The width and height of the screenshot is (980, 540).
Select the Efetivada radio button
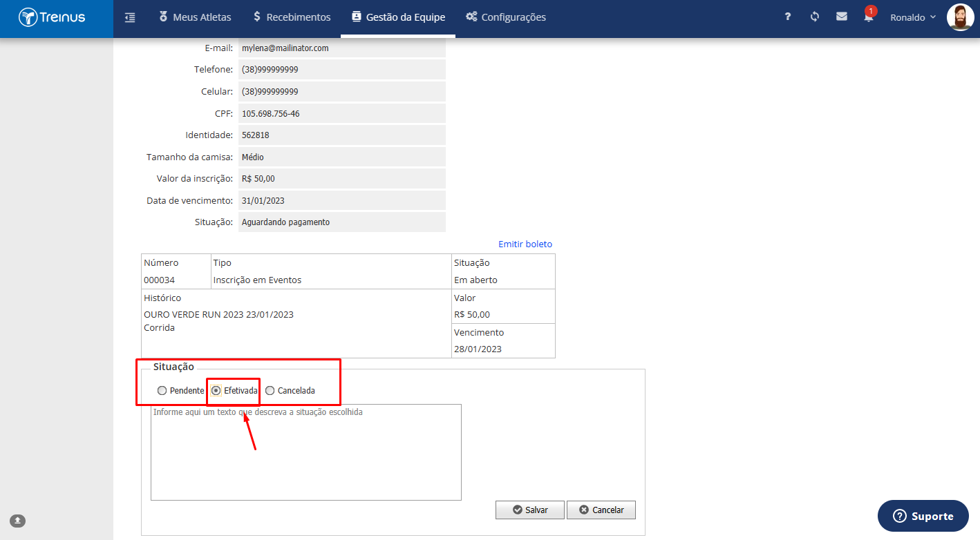[x=216, y=390]
